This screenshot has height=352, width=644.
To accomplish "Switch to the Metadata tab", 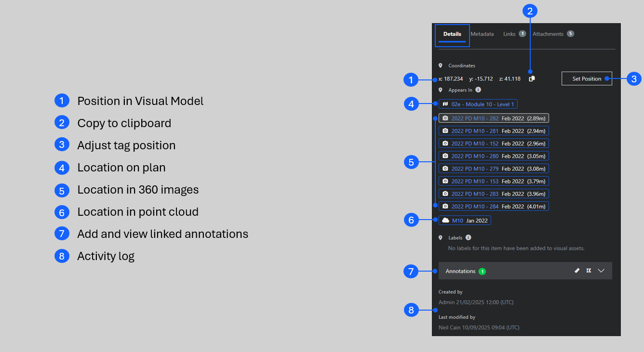I will pos(482,34).
